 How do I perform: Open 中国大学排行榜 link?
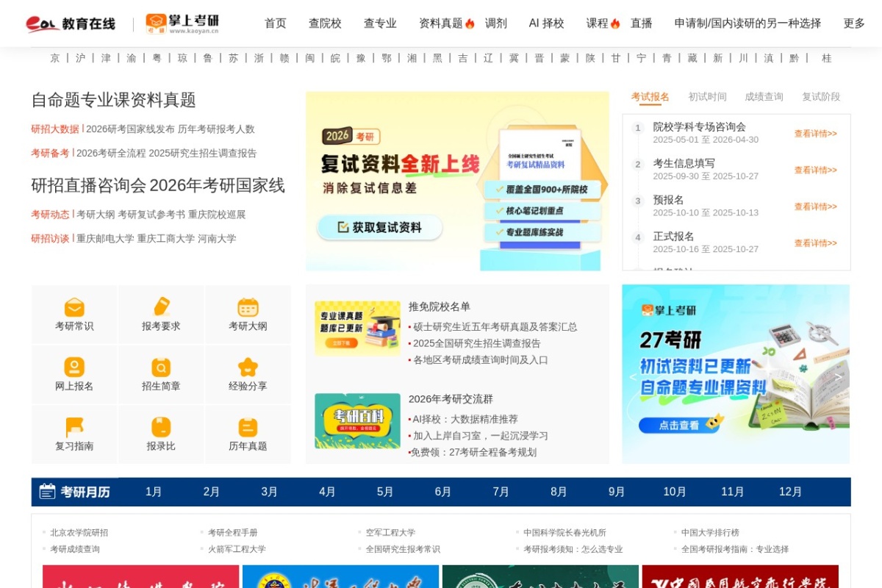(x=710, y=533)
